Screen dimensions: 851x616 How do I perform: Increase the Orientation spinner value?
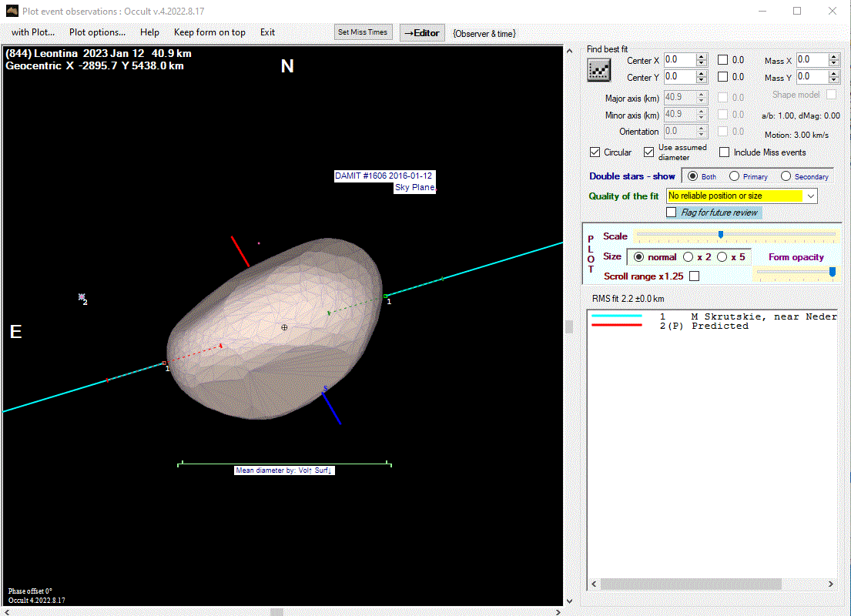point(701,128)
